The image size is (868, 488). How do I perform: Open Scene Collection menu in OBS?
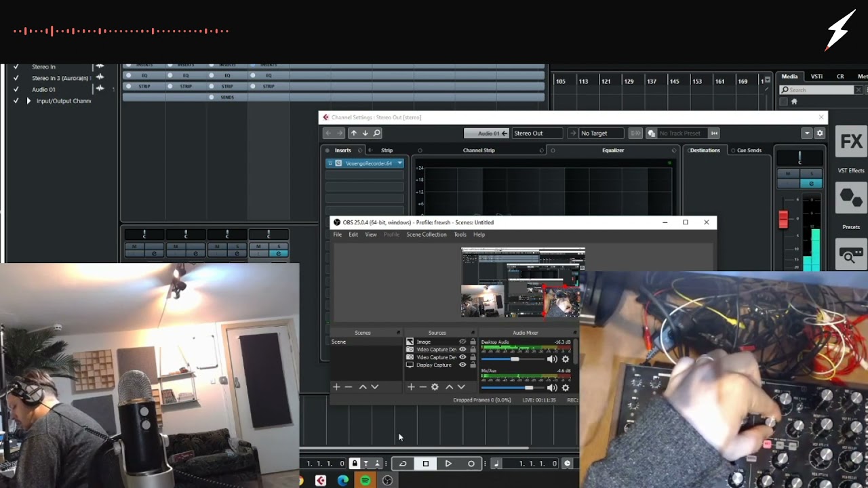click(427, 235)
